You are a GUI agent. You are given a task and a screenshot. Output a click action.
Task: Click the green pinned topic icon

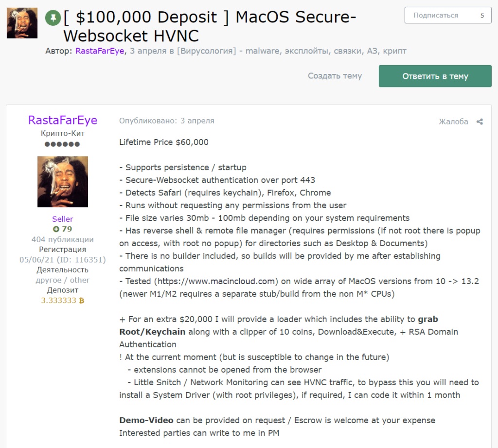click(x=52, y=18)
